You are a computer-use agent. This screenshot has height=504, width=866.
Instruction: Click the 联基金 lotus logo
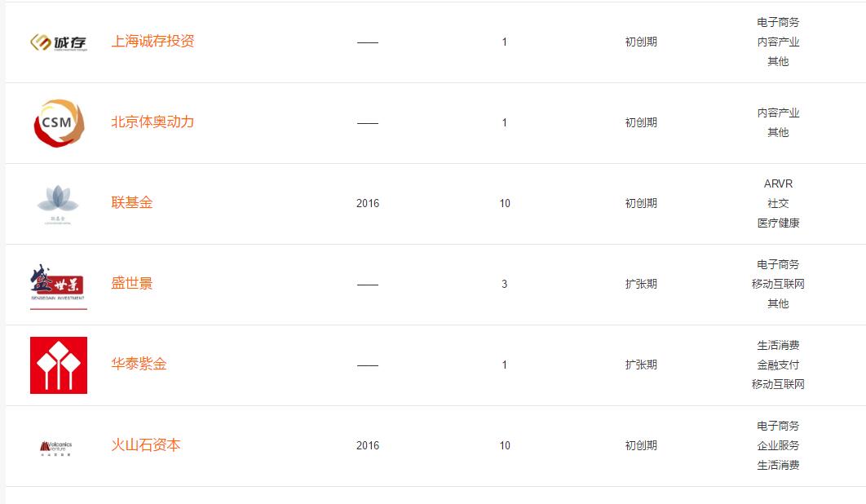(58, 204)
